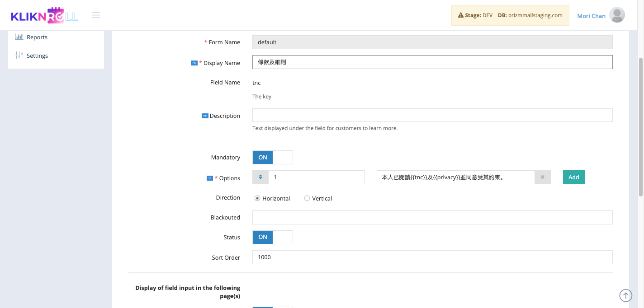Click the option sort handle arrows
Image resolution: width=644 pixels, height=308 pixels.
click(x=260, y=177)
